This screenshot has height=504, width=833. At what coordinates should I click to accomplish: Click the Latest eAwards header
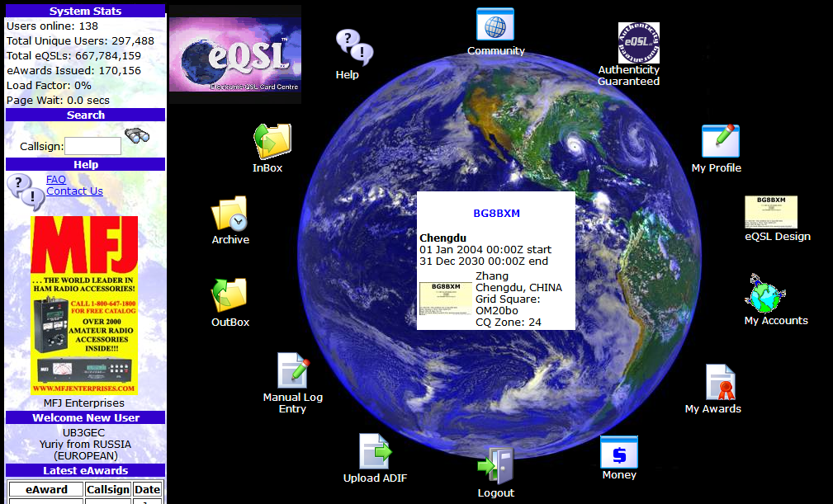coord(85,470)
